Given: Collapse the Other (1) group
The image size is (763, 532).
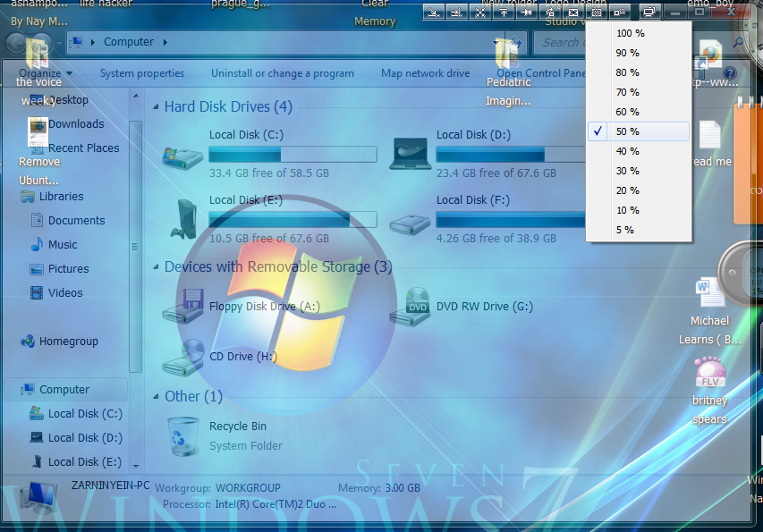Looking at the screenshot, I should (156, 397).
